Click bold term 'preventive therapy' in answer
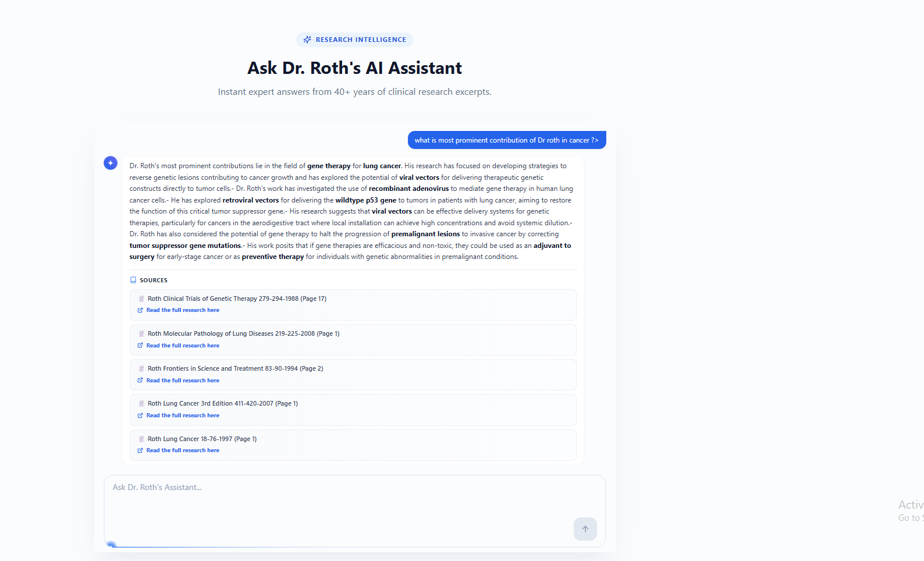 [273, 257]
